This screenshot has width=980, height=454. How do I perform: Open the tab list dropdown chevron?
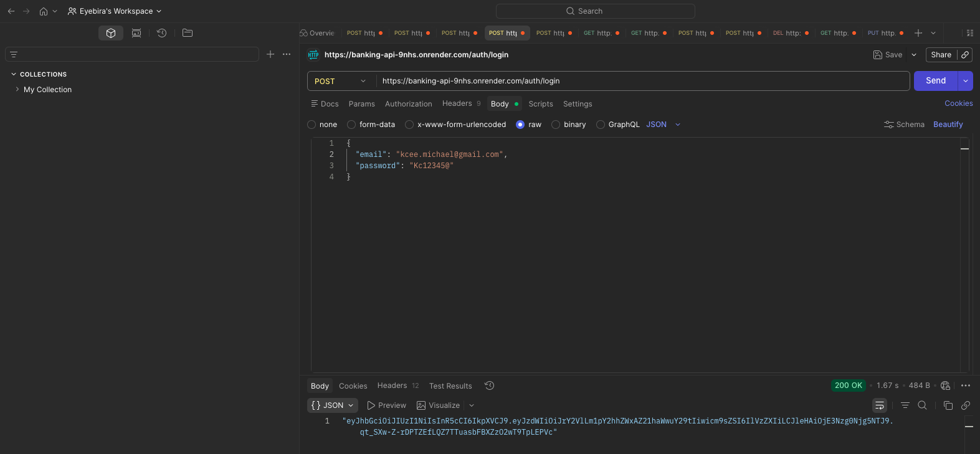(933, 33)
